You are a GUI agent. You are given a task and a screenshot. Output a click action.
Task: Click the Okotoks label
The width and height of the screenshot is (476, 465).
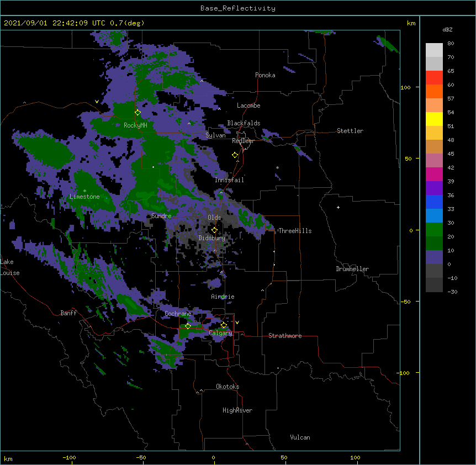[x=228, y=387]
